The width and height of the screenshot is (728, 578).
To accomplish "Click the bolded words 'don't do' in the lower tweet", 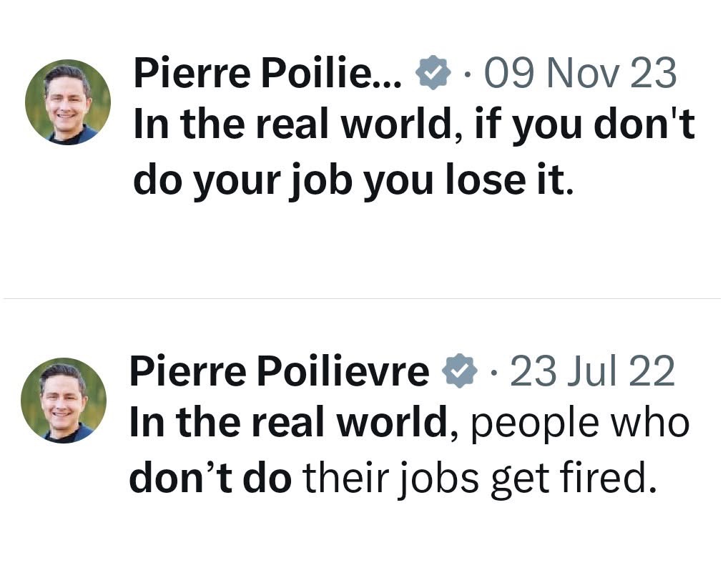I will pyautogui.click(x=210, y=476).
